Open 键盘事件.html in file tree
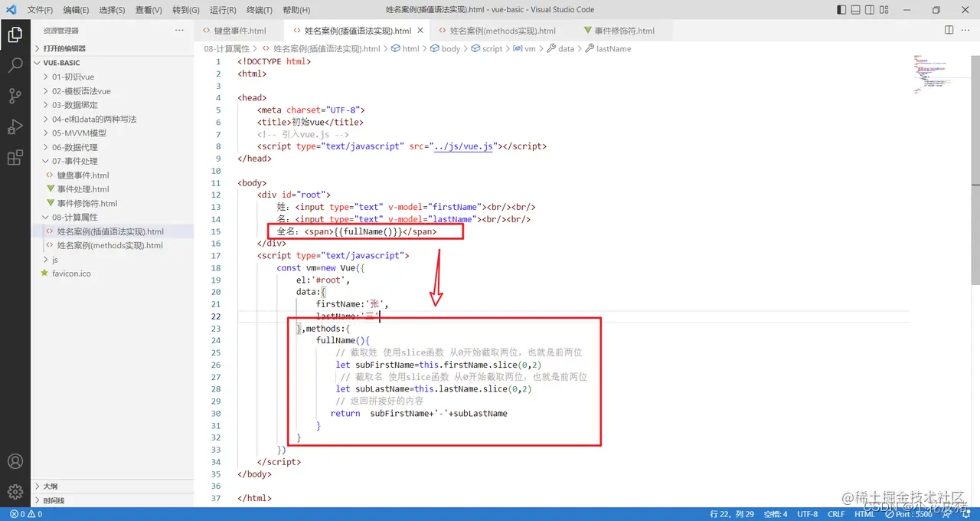This screenshot has height=521, width=980. coord(113,175)
